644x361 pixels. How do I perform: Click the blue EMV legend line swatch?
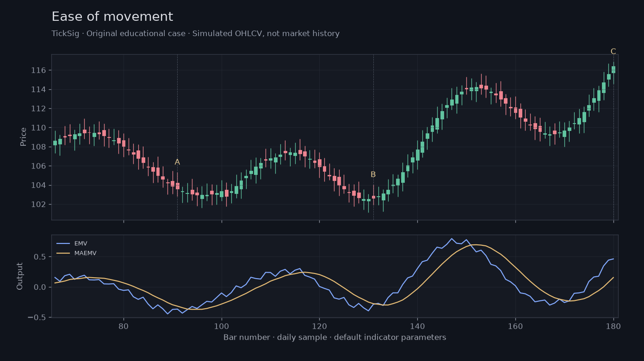point(63,243)
